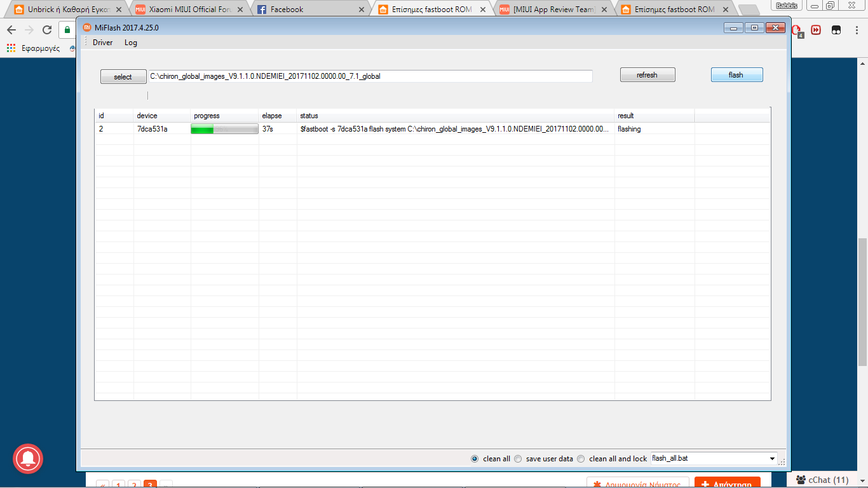Select the clean all radio option
Image resolution: width=868 pixels, height=488 pixels.
[x=475, y=459]
